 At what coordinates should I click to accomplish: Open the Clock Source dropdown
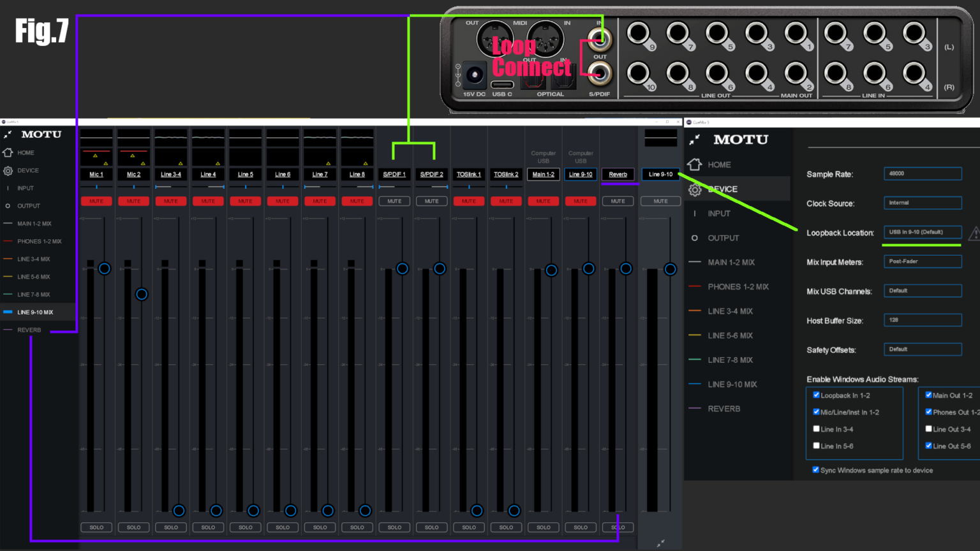pyautogui.click(x=922, y=203)
